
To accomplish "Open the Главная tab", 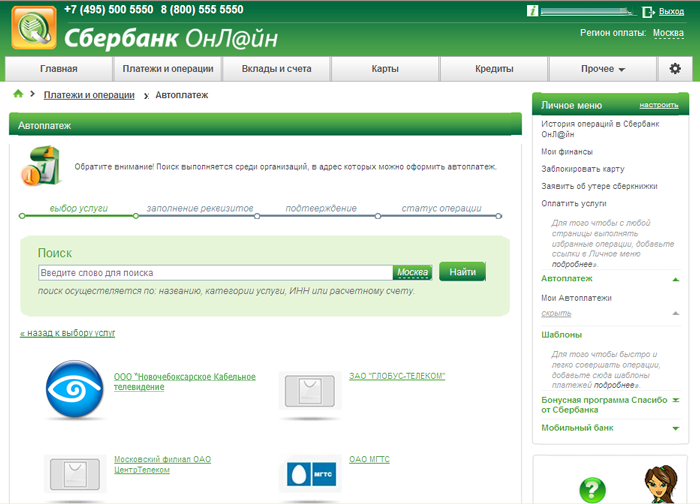I will (x=58, y=69).
